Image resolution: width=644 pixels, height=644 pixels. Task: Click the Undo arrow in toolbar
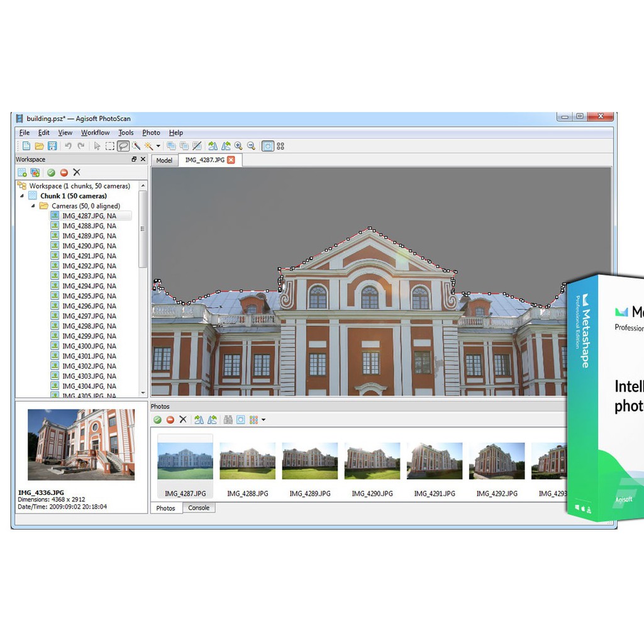[x=68, y=146]
